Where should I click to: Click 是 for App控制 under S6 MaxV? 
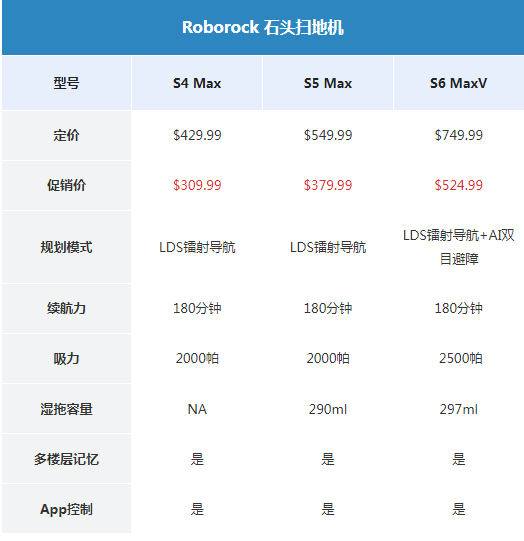[458, 509]
